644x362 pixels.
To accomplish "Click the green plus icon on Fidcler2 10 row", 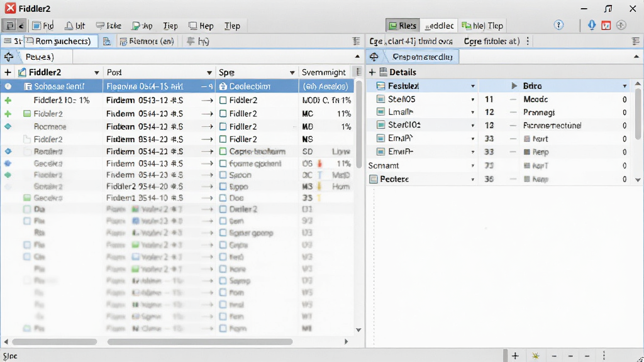I will point(8,100).
